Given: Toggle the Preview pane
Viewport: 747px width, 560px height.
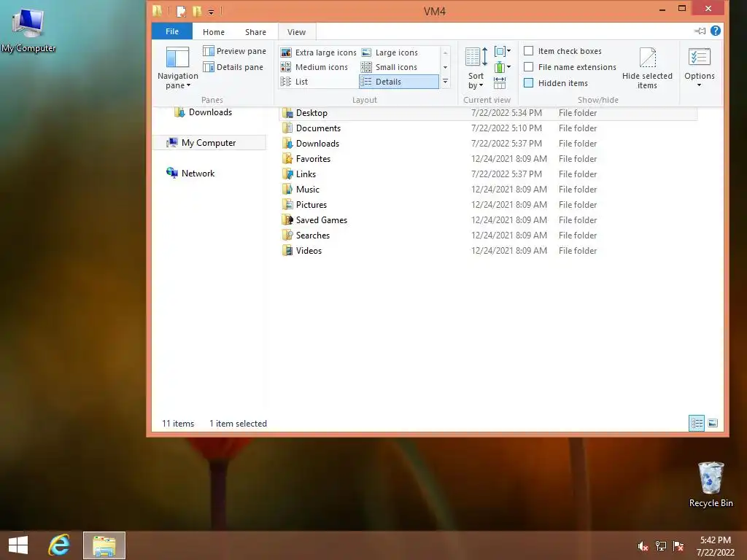Looking at the screenshot, I should [x=234, y=51].
